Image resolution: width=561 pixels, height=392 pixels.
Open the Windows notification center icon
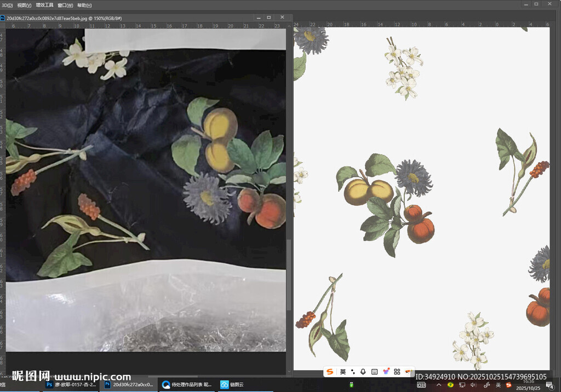549,385
